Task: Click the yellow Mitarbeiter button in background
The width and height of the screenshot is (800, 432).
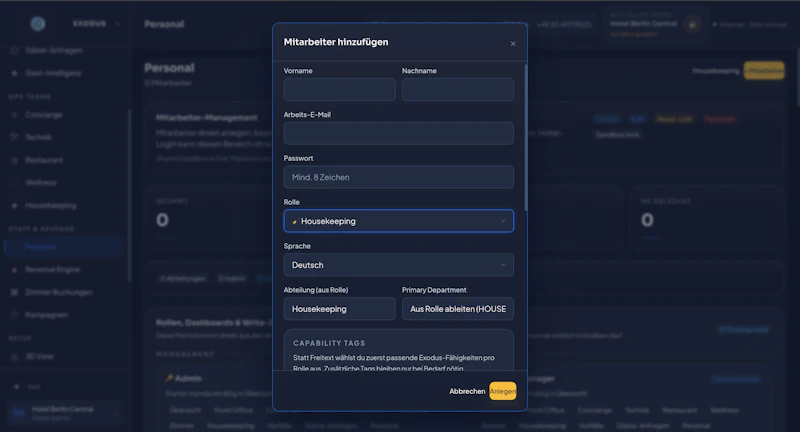Action: 764,70
